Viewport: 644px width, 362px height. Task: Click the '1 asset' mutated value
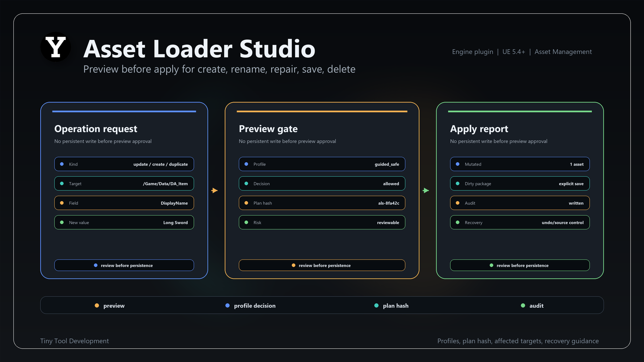[x=577, y=164]
